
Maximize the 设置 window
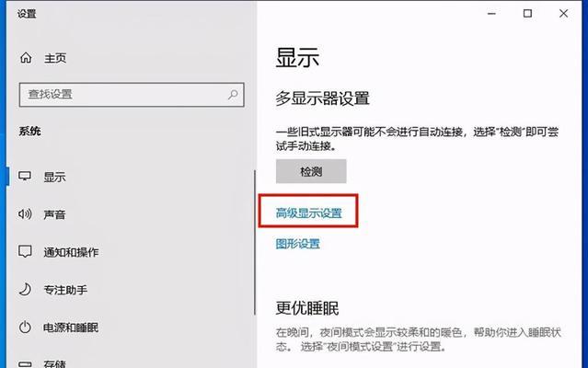527,14
